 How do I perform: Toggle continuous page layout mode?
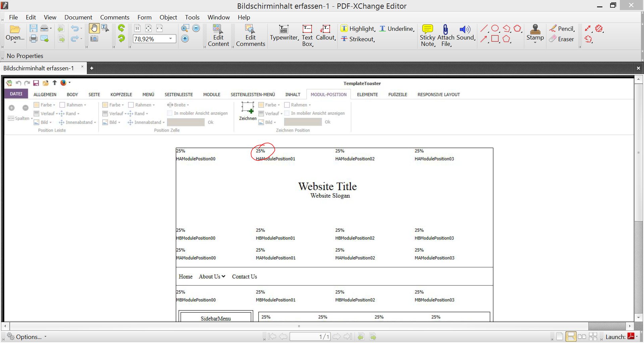(x=571, y=336)
